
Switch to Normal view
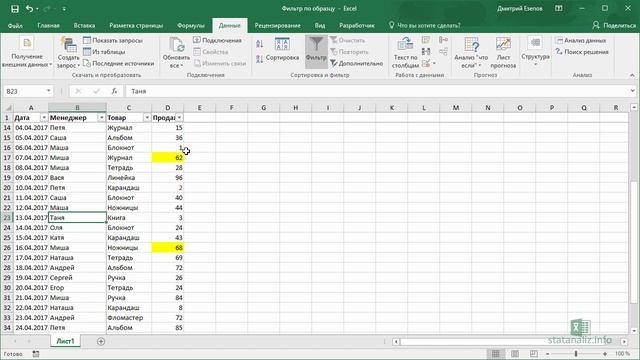click(496, 353)
